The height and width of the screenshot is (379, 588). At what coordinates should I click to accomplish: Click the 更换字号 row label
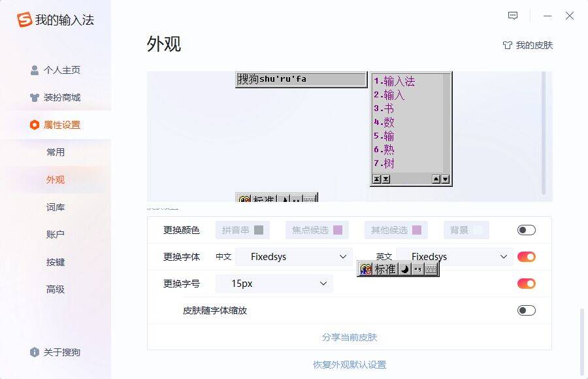coord(182,284)
